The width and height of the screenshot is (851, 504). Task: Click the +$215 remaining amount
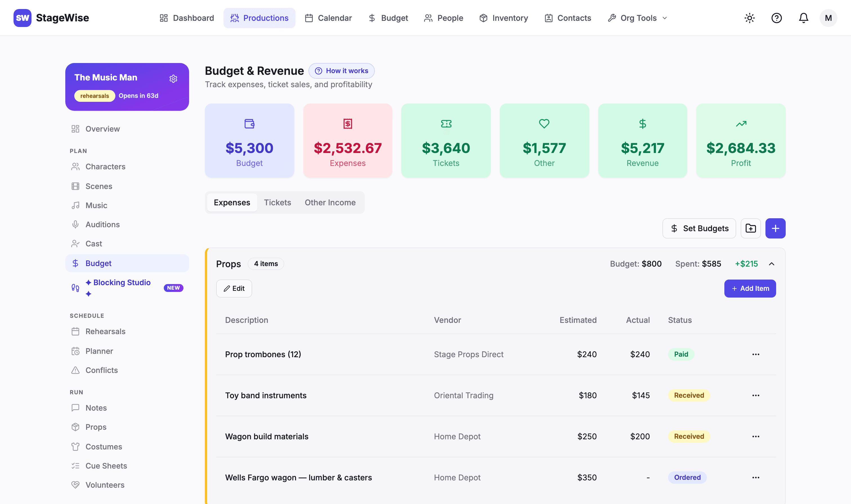click(746, 264)
